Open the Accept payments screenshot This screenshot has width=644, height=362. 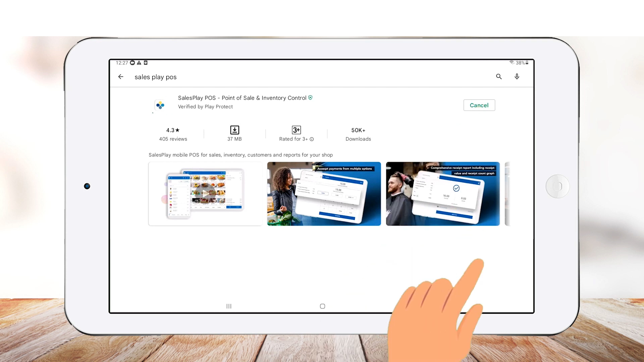tap(324, 194)
